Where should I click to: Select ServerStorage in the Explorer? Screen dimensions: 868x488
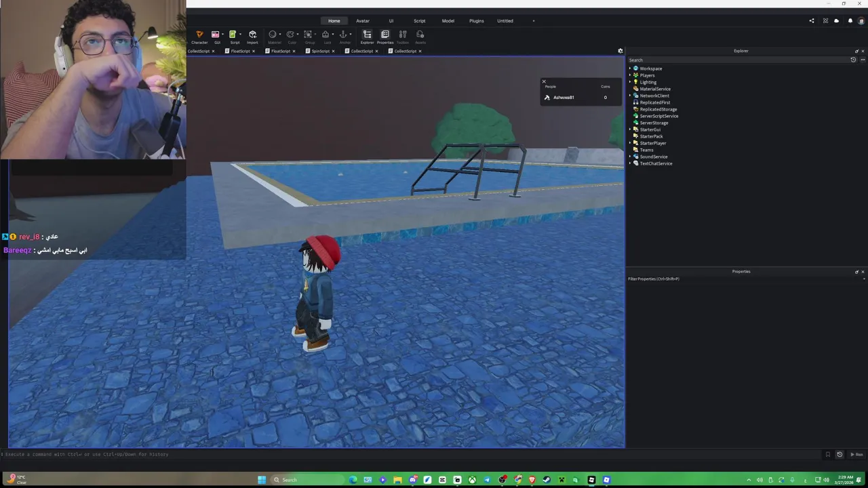click(654, 123)
